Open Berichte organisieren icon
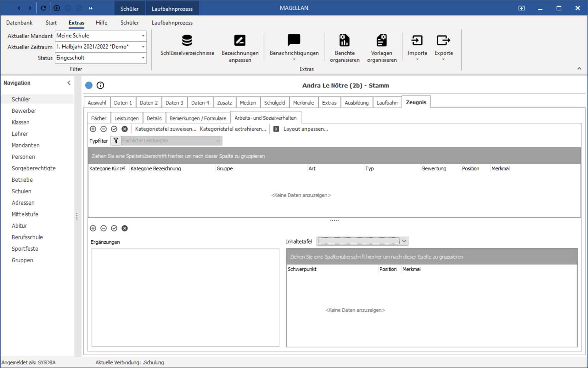This screenshot has width=588, height=368. pyautogui.click(x=344, y=40)
